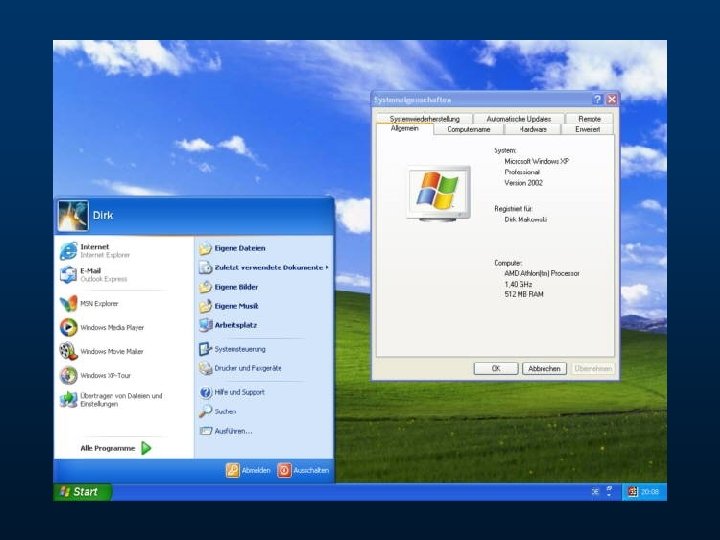Open MSN Explorer butterfly icon
Image resolution: width=720 pixels, height=540 pixels.
[x=68, y=304]
